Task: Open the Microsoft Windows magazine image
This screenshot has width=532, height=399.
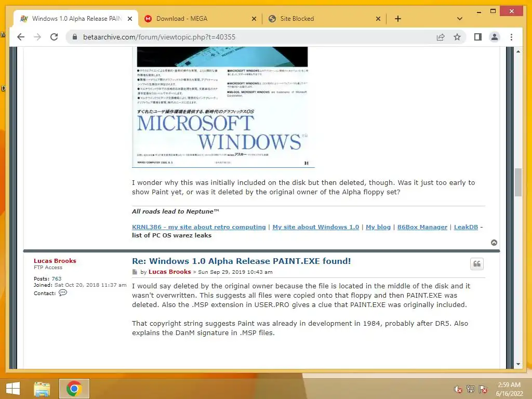Action: [223, 107]
